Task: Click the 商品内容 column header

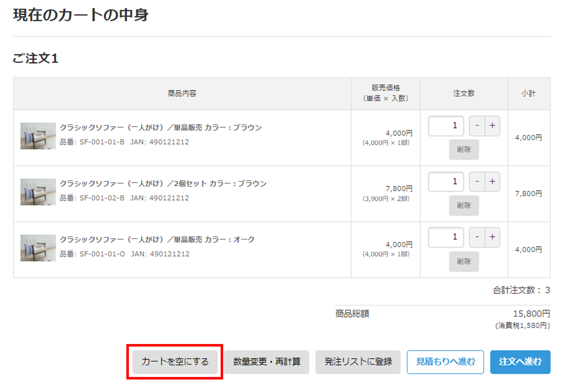Action: (x=182, y=93)
